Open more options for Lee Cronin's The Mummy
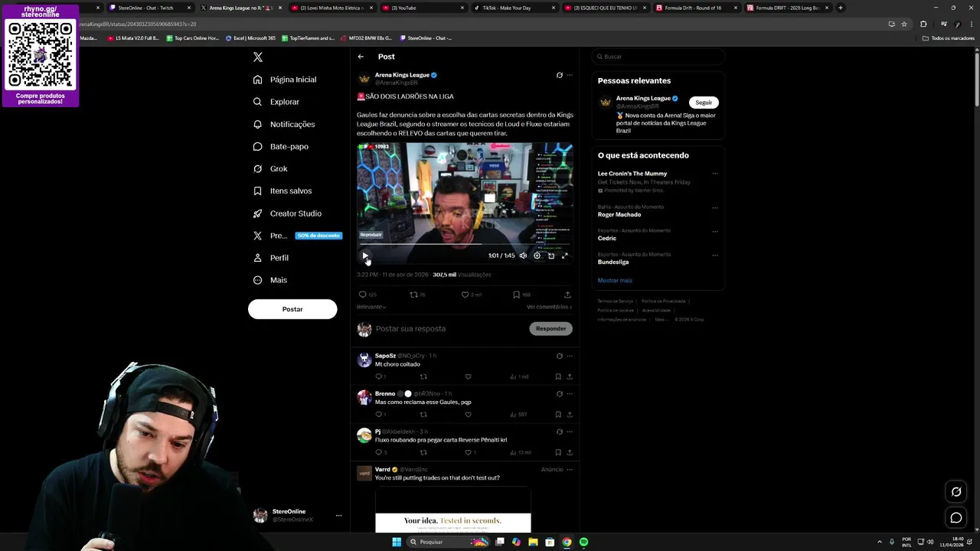 [715, 174]
